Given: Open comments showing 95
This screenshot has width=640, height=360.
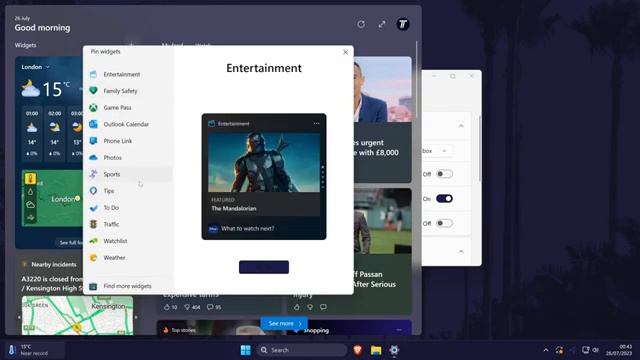Looking at the screenshot, I should tap(214, 307).
